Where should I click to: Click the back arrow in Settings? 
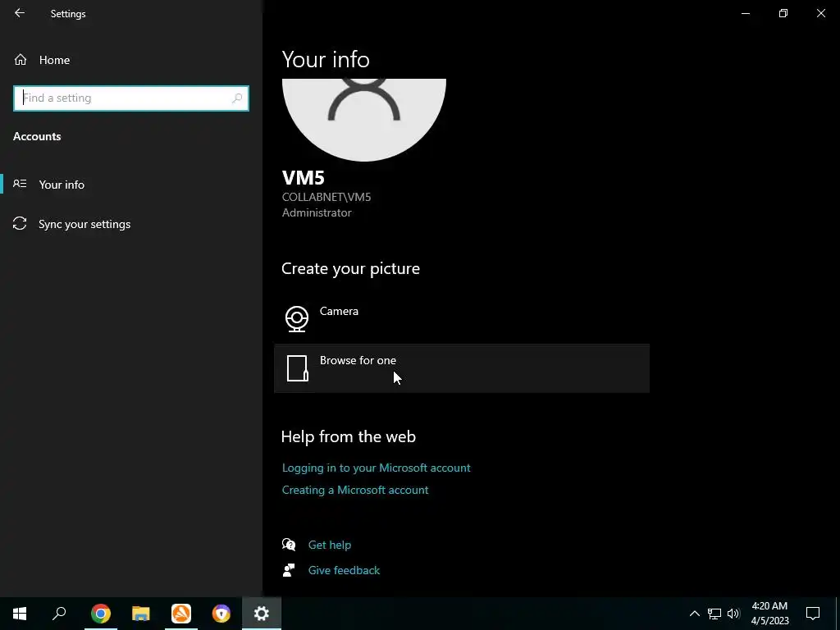click(x=20, y=13)
